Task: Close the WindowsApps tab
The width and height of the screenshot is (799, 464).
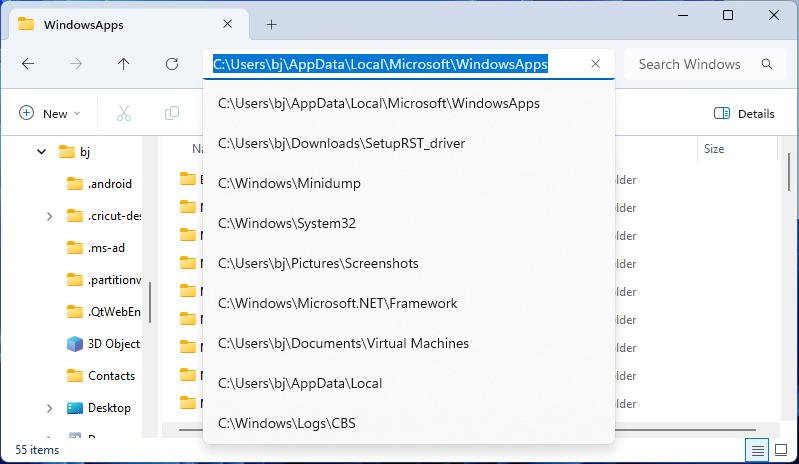Action: pyautogui.click(x=227, y=24)
